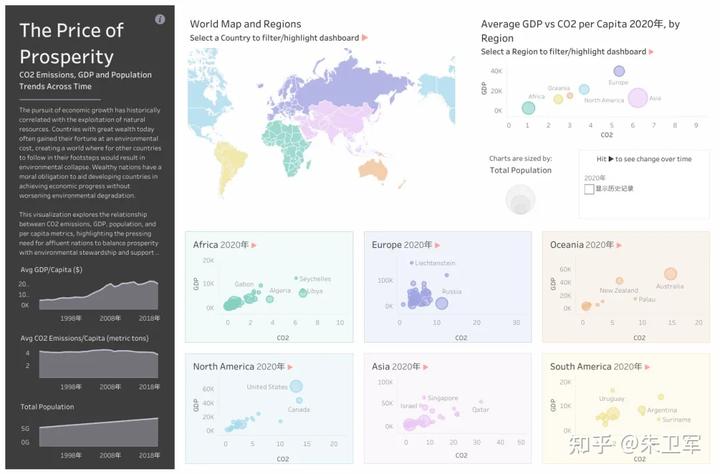The width and height of the screenshot is (720, 474).
Task: Click the 'Gabon' label in the Africa chart
Action: tap(244, 284)
